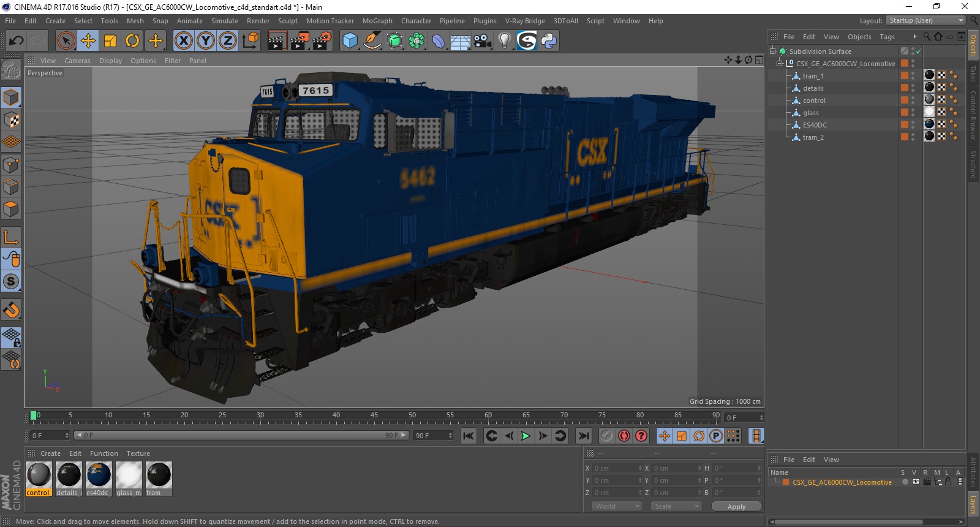Open the spline Pen tool

[372, 41]
